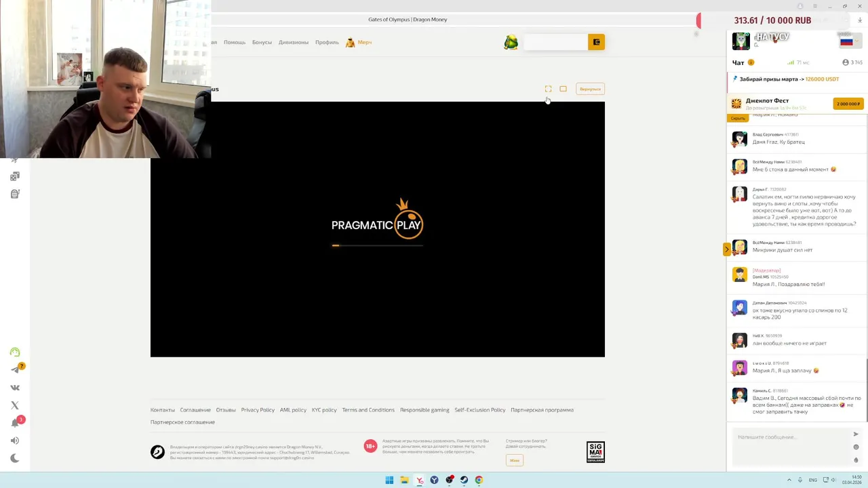Open Google Chrome from the taskbar
The width and height of the screenshot is (868, 488).
(479, 480)
